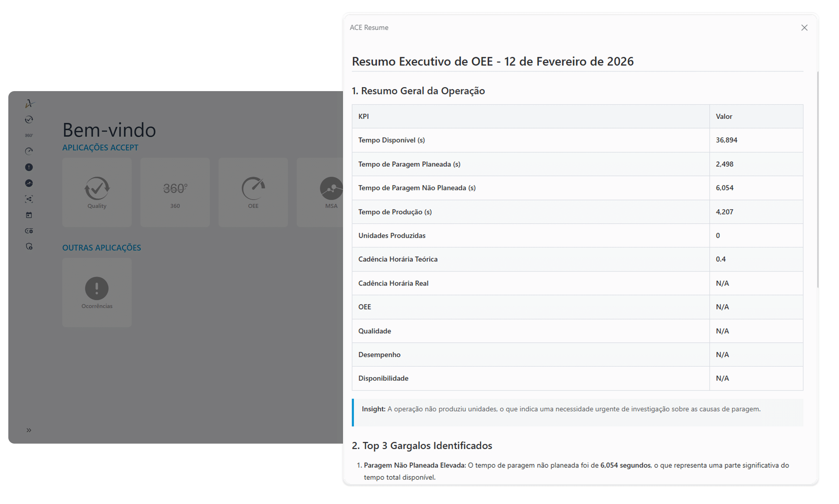Open the card settings gear sidebar icon
The width and height of the screenshot is (839, 504).
pos(29,231)
